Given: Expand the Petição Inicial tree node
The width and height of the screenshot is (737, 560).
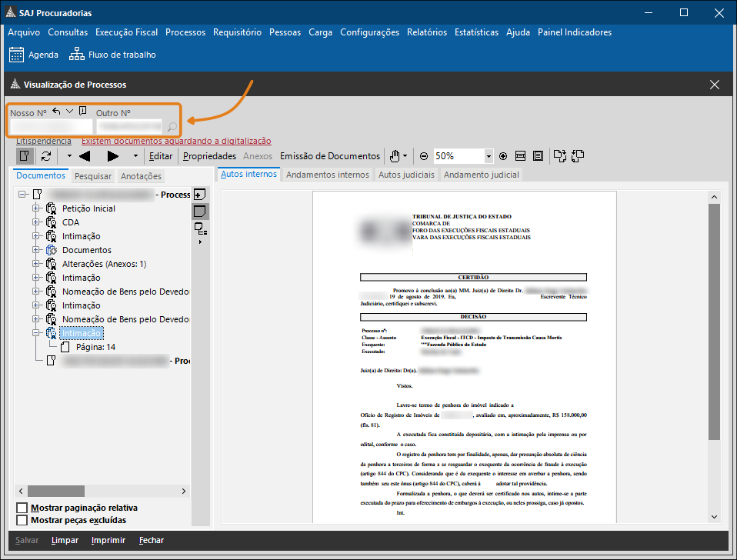Looking at the screenshot, I should click(35, 208).
